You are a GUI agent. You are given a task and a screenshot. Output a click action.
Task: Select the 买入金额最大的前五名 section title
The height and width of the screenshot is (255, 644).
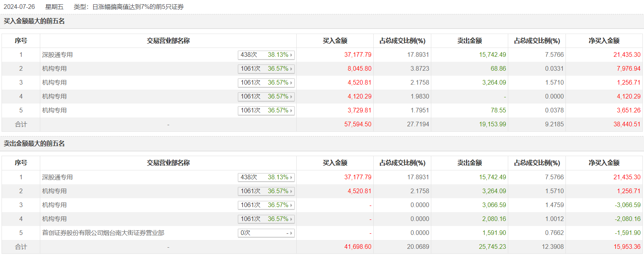(34, 21)
